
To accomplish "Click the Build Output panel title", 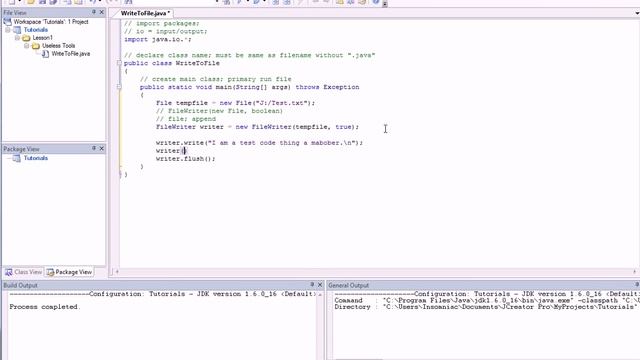I will pyautogui.click(x=20, y=285).
